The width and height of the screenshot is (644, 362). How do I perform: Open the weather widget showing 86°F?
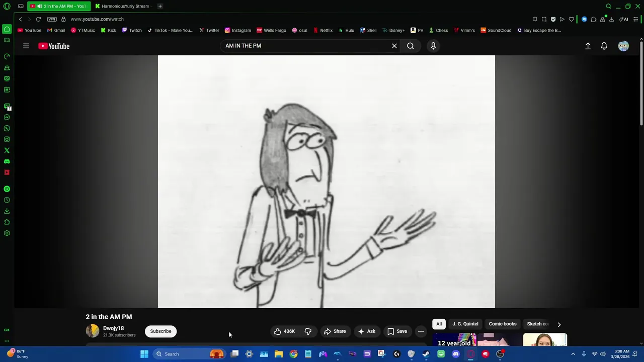click(17, 354)
